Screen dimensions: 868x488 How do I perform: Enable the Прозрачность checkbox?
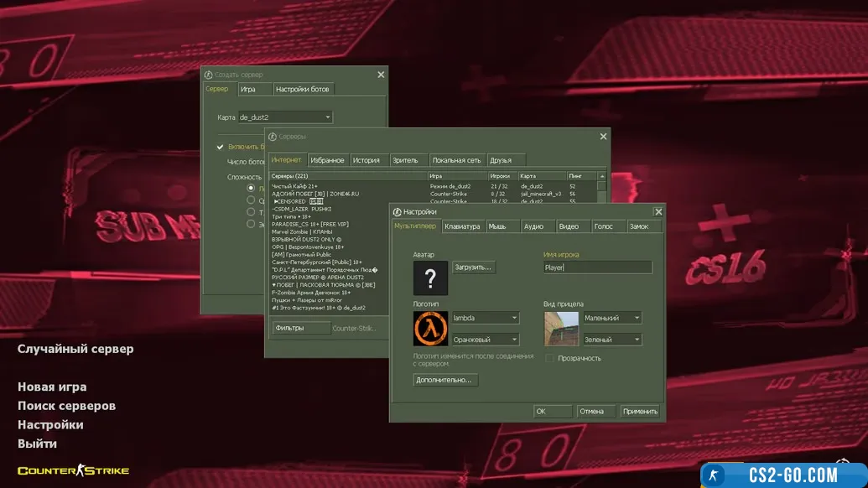point(550,358)
